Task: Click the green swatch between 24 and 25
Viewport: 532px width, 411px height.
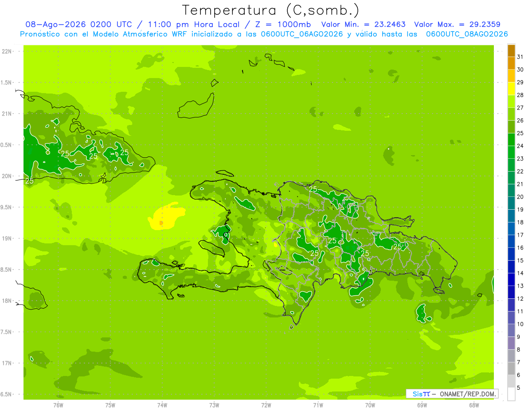Action: click(511, 140)
